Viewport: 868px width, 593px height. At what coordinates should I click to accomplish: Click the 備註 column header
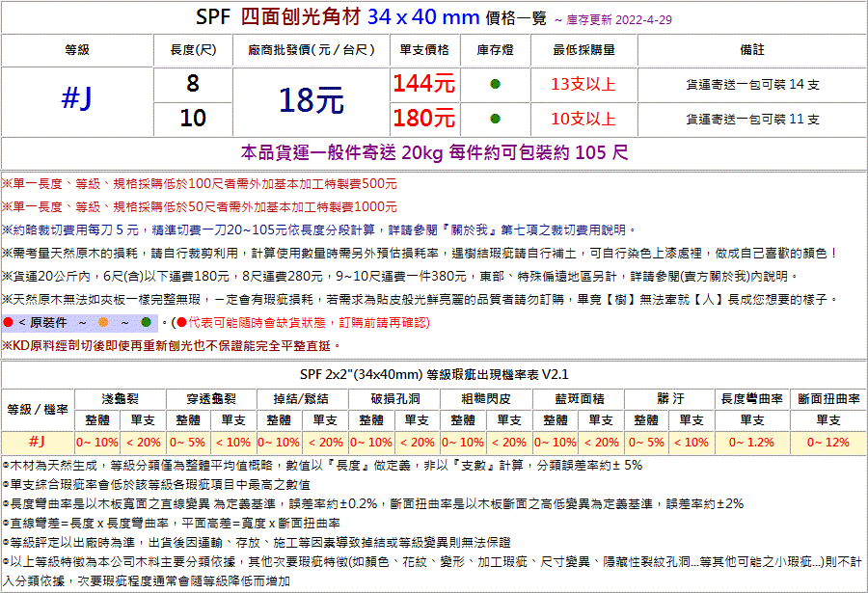tap(752, 50)
